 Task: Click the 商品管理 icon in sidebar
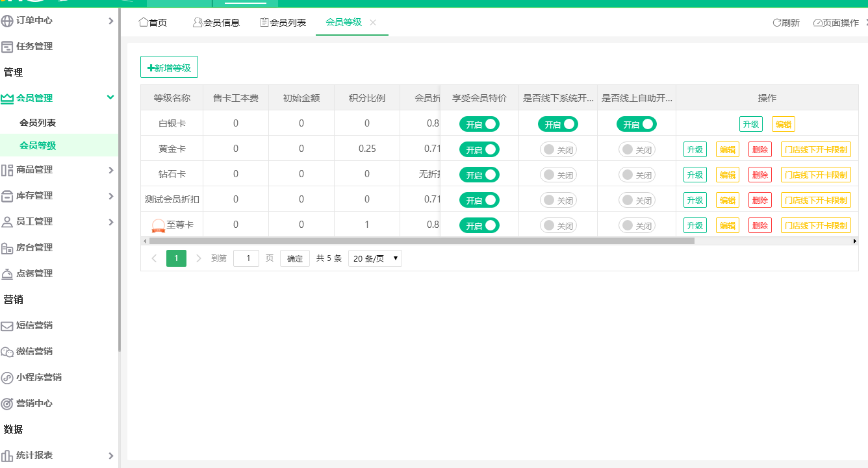pos(7,170)
